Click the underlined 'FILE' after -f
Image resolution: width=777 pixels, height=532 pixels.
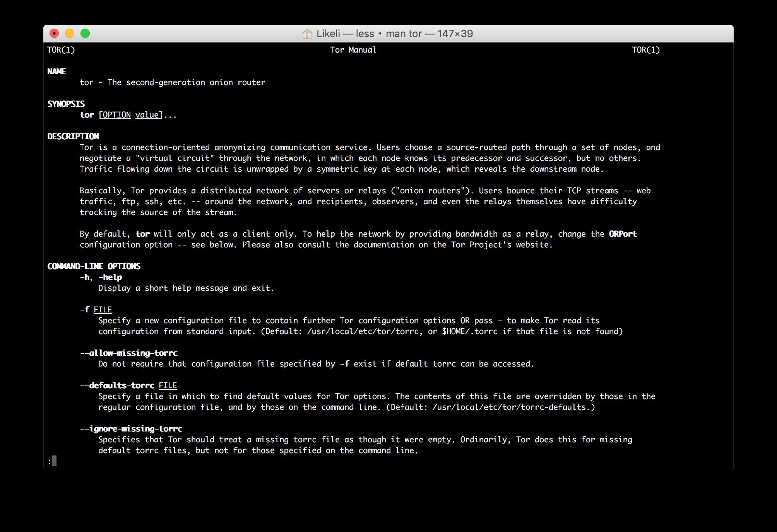tap(103, 310)
